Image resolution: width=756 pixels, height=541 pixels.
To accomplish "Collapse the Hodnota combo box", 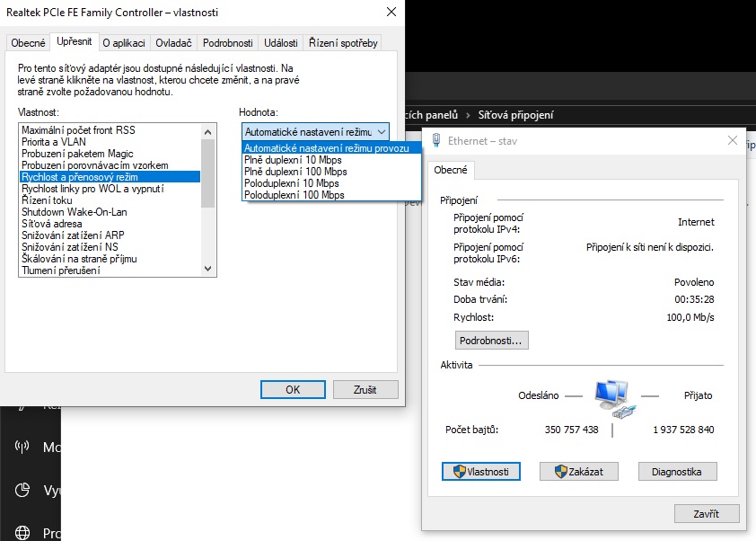I will [x=382, y=132].
